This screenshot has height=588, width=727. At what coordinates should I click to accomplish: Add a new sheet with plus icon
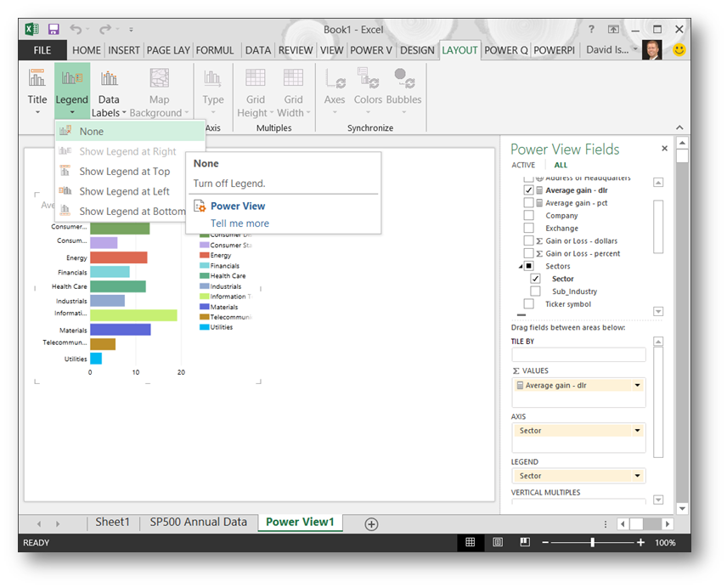pyautogui.click(x=371, y=524)
